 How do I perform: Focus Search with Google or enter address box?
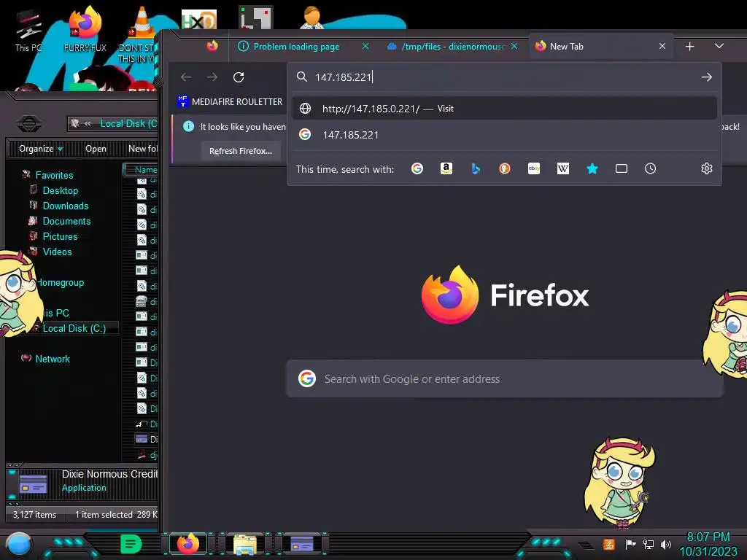coord(504,379)
